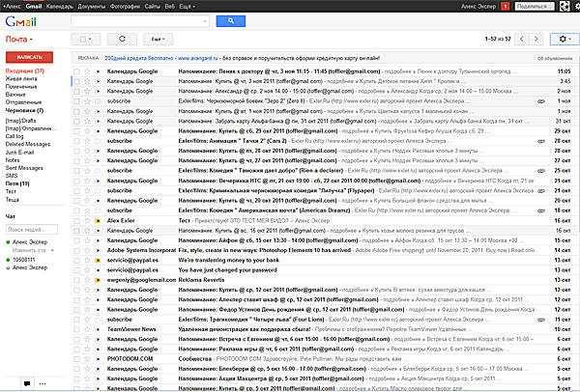Screen dimensions: 580x392
Task: Open the red notifications counter
Action: tap(507, 6)
